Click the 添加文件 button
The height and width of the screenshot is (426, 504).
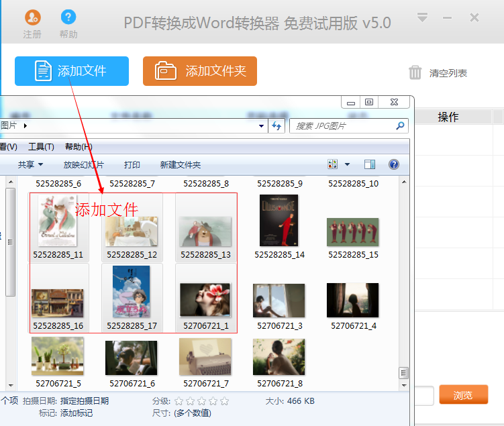[x=72, y=71]
